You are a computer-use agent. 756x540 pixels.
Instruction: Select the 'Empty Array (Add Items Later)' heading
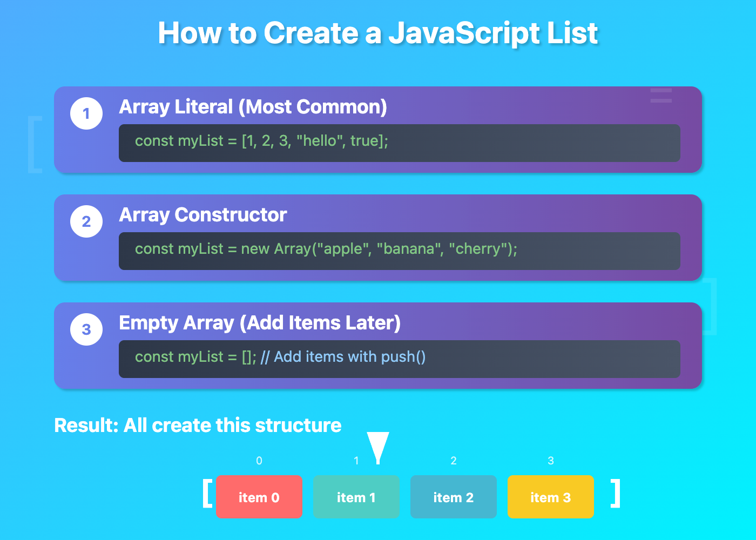[x=260, y=323]
